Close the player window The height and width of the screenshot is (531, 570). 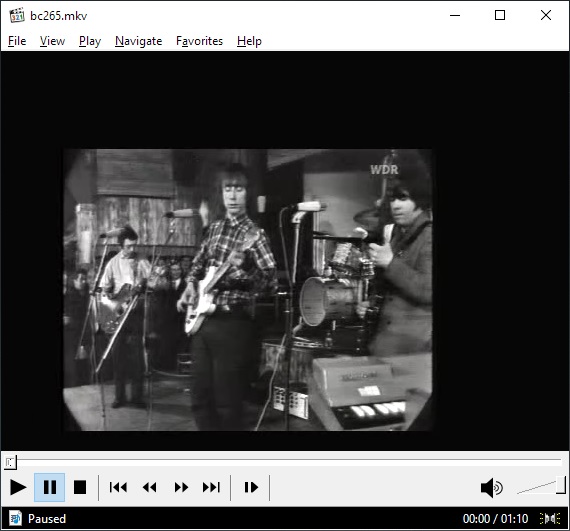pos(546,15)
